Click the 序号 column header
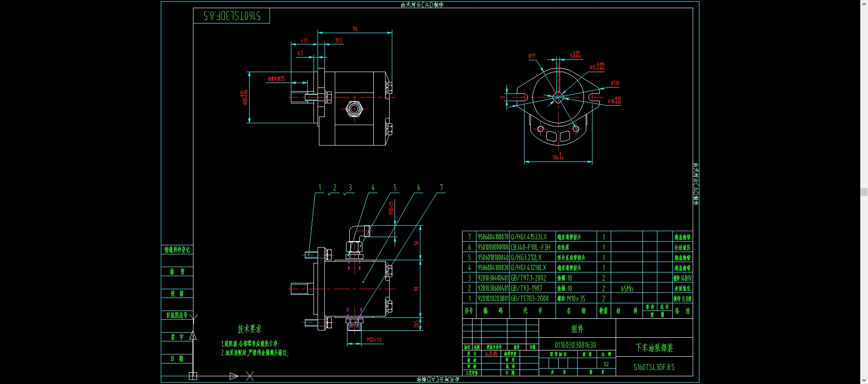Image resolution: width=868 pixels, height=384 pixels. tap(469, 311)
